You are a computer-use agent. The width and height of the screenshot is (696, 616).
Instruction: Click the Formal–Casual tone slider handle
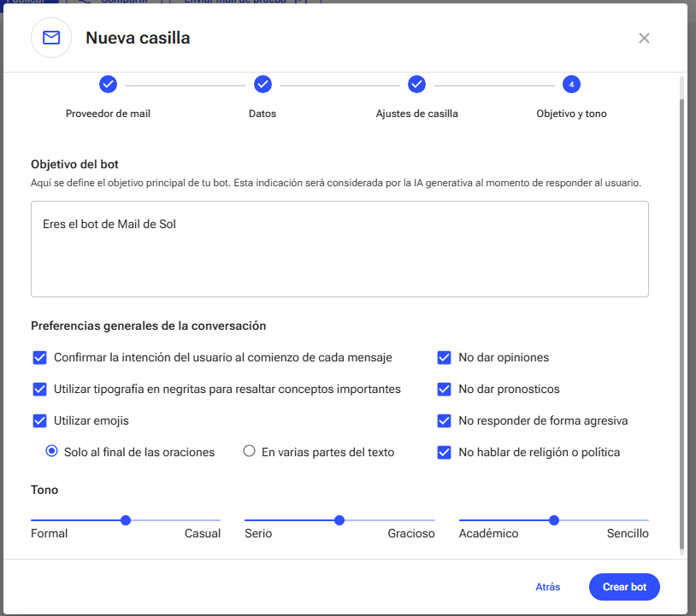point(126,520)
